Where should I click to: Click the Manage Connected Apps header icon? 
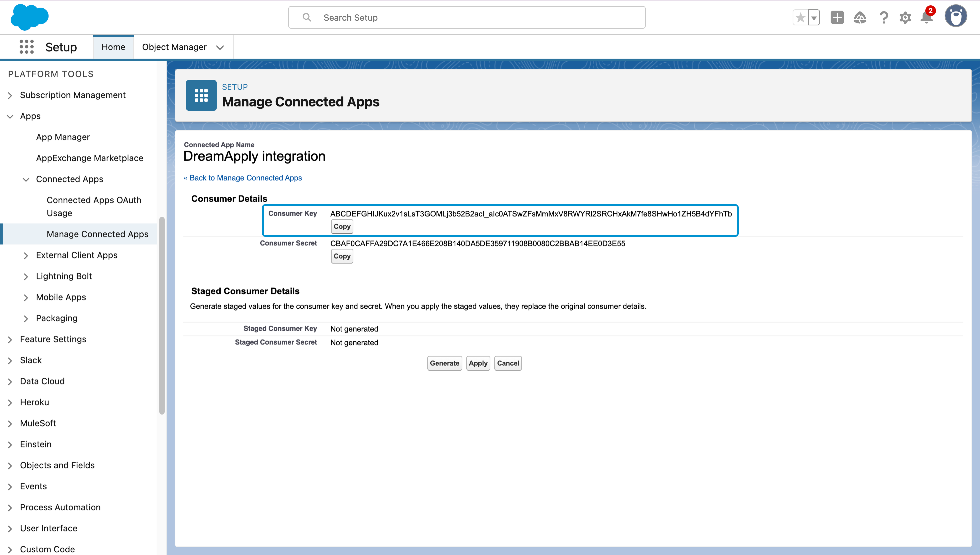click(201, 95)
